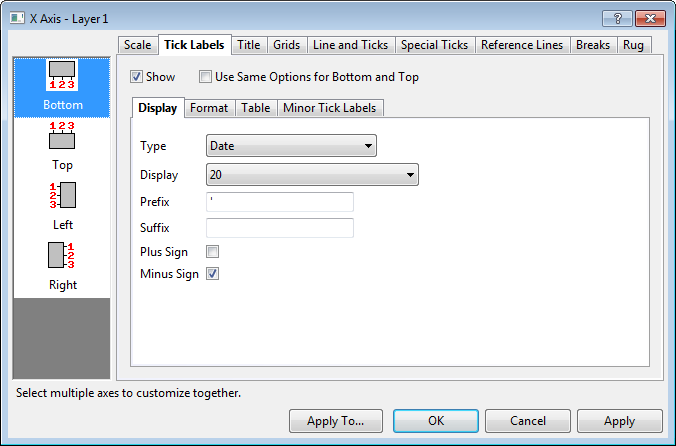Click the Apply To... button
This screenshot has width=676, height=446.
335,421
